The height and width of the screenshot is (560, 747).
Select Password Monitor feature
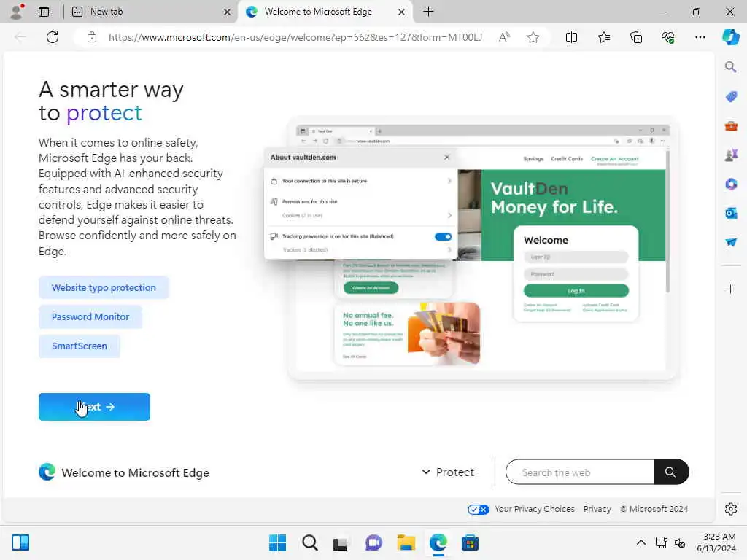click(90, 316)
